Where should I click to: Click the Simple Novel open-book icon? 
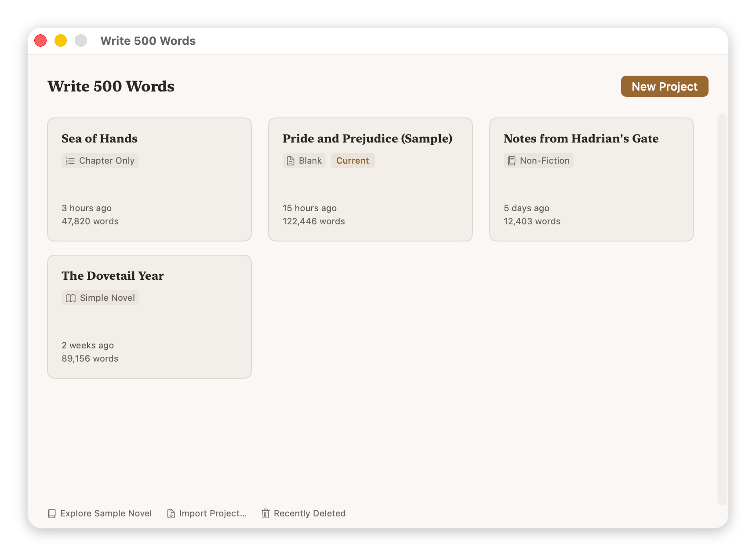pos(71,298)
